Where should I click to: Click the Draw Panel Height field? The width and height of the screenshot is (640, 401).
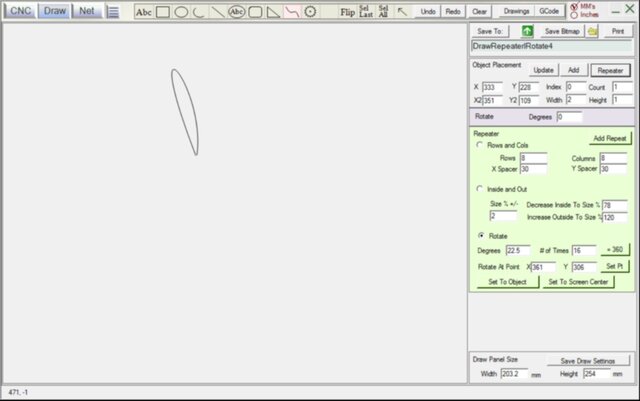coord(596,374)
